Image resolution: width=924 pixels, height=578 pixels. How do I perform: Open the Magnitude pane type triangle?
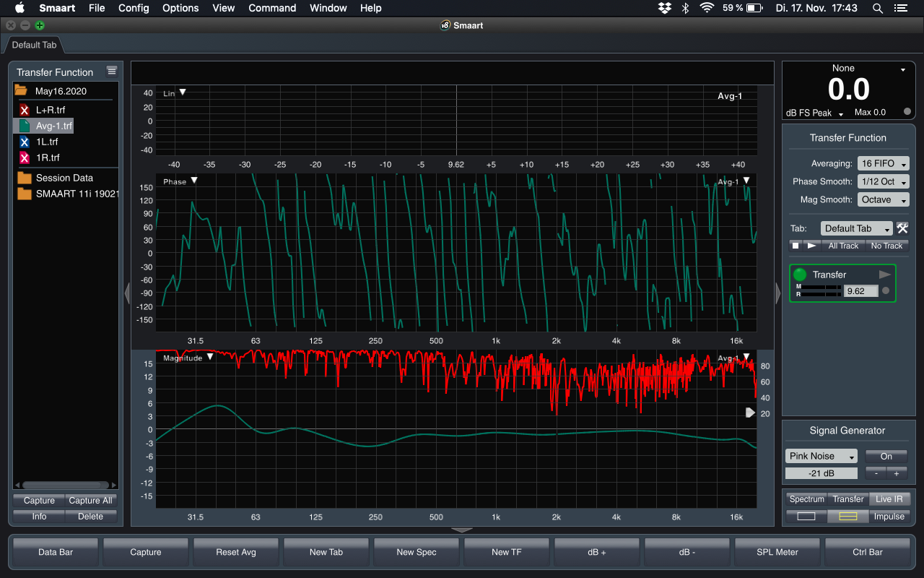point(210,357)
